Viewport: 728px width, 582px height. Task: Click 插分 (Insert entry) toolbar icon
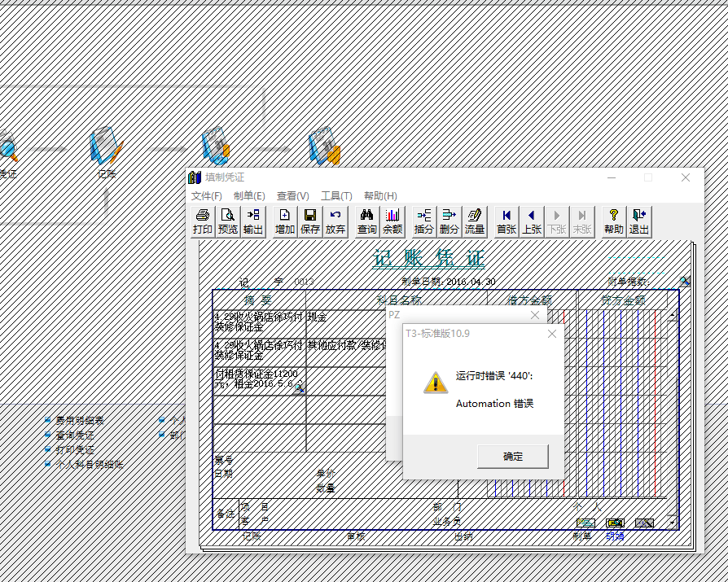pos(424,221)
